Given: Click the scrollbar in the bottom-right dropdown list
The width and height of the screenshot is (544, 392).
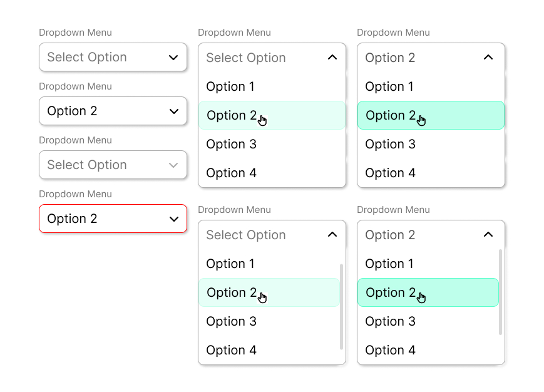Looking at the screenshot, I should tap(500, 292).
